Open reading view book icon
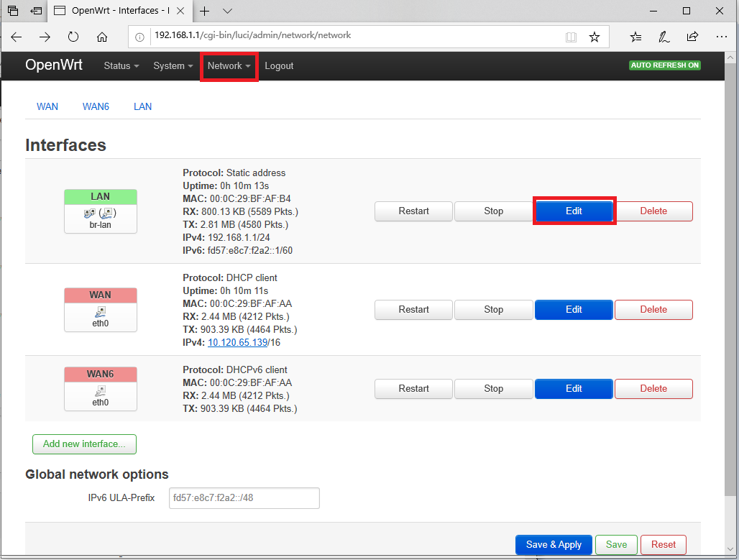739x560 pixels. click(x=571, y=37)
